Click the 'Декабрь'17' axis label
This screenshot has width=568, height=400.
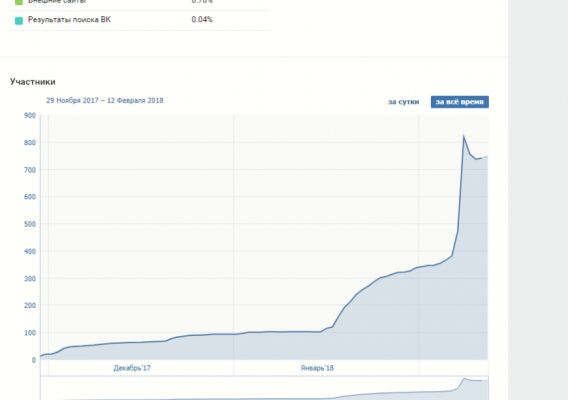pyautogui.click(x=132, y=368)
